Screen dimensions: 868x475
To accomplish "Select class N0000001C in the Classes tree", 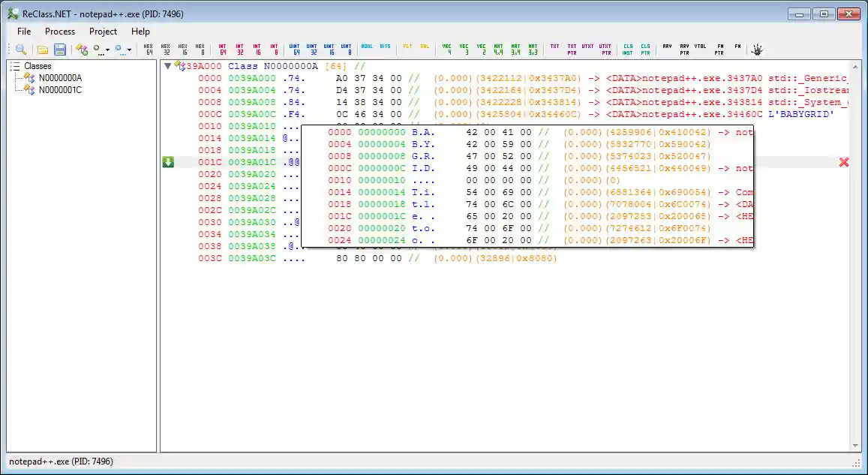I will click(x=60, y=90).
